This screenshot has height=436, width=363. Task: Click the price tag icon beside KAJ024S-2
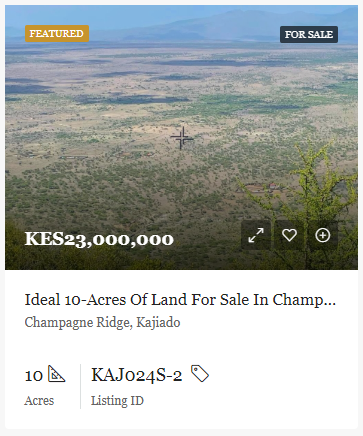pyautogui.click(x=200, y=373)
